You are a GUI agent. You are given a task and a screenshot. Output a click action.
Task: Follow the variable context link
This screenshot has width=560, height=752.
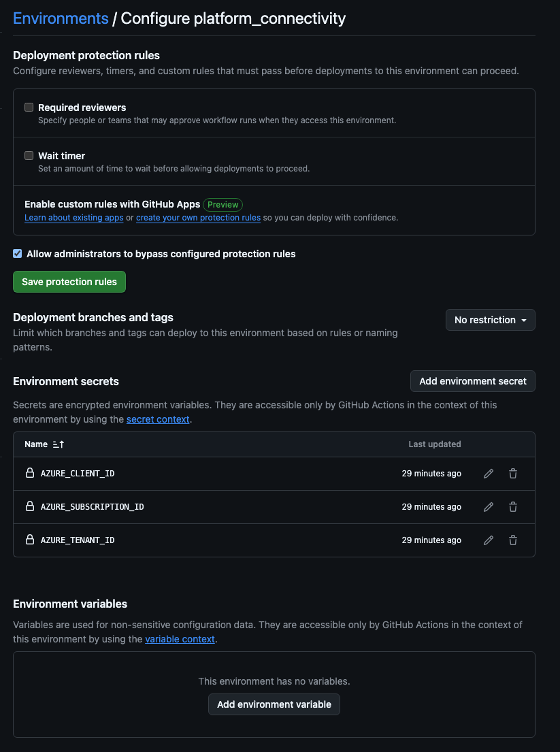point(180,639)
